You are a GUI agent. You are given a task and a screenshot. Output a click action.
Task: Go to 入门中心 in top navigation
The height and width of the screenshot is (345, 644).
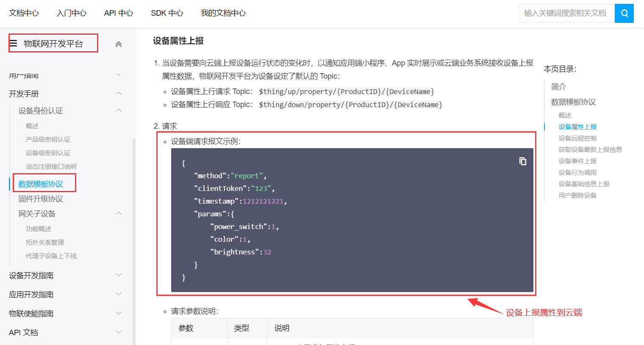(x=72, y=13)
